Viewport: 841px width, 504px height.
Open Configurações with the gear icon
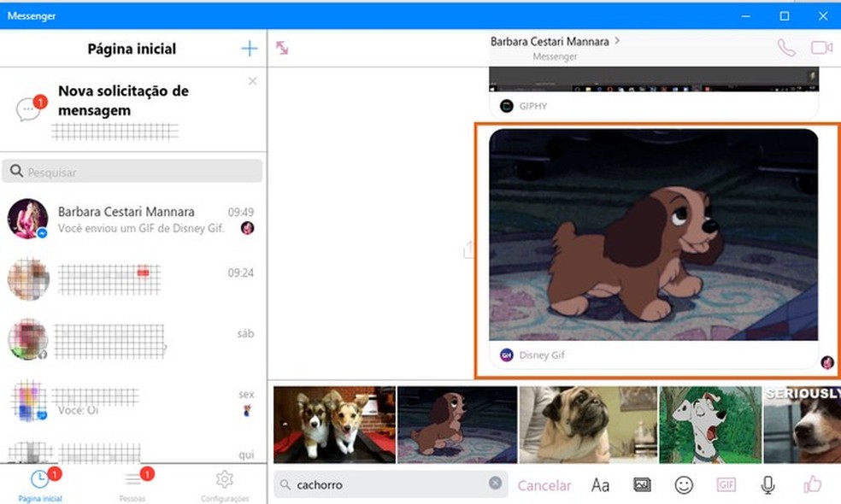pos(224,483)
